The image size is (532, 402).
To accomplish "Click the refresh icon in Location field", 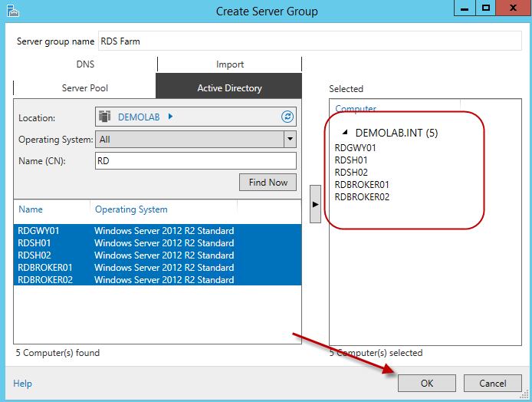I will pyautogui.click(x=287, y=117).
